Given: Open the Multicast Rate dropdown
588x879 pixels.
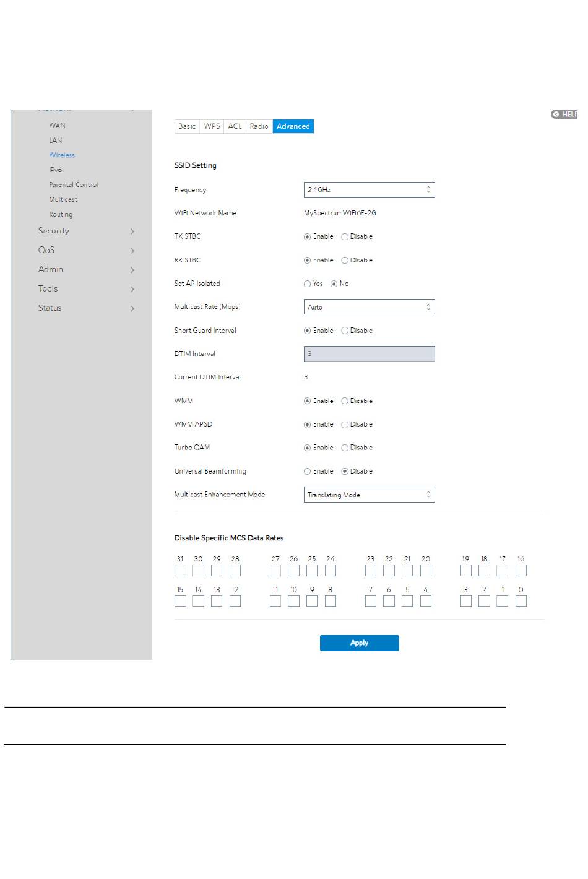Looking at the screenshot, I should coord(369,307).
